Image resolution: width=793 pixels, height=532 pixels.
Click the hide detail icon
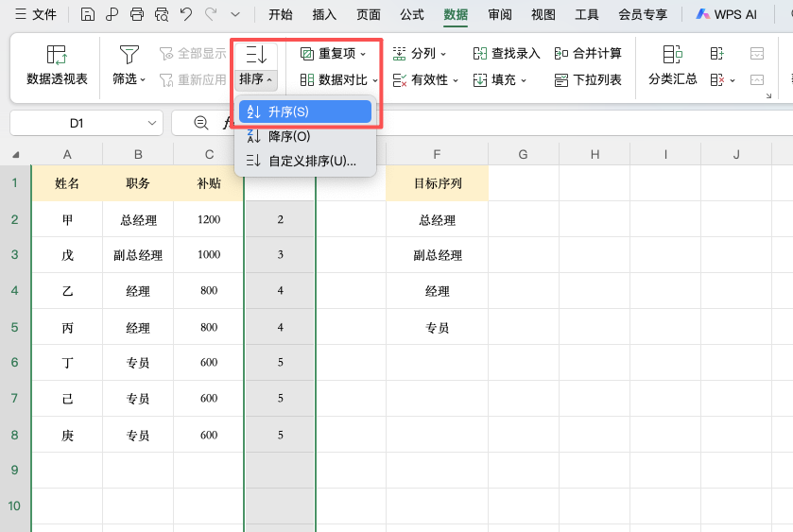tap(756, 79)
